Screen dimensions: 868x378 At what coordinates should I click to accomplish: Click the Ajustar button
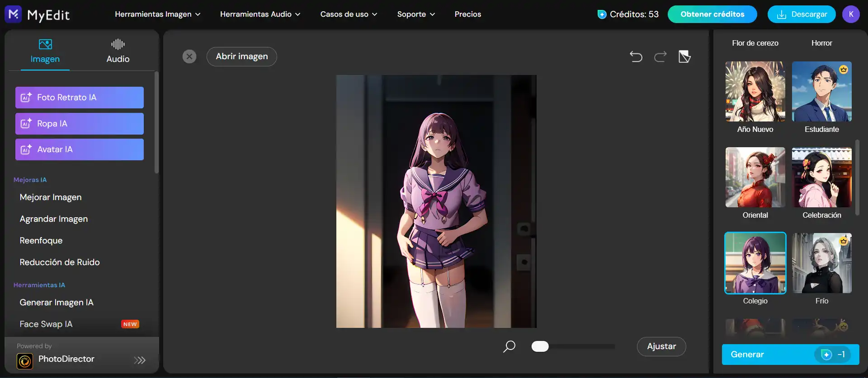pyautogui.click(x=661, y=346)
